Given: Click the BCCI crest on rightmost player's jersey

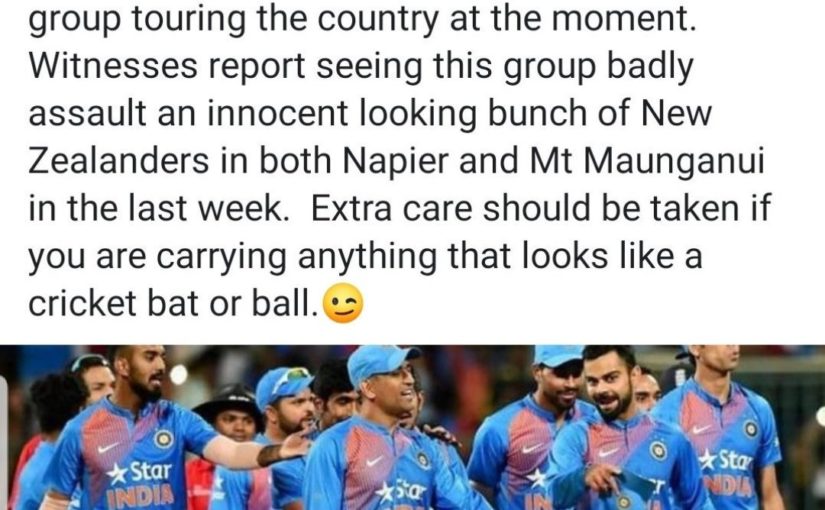Looking at the screenshot, I should pos(751,429).
